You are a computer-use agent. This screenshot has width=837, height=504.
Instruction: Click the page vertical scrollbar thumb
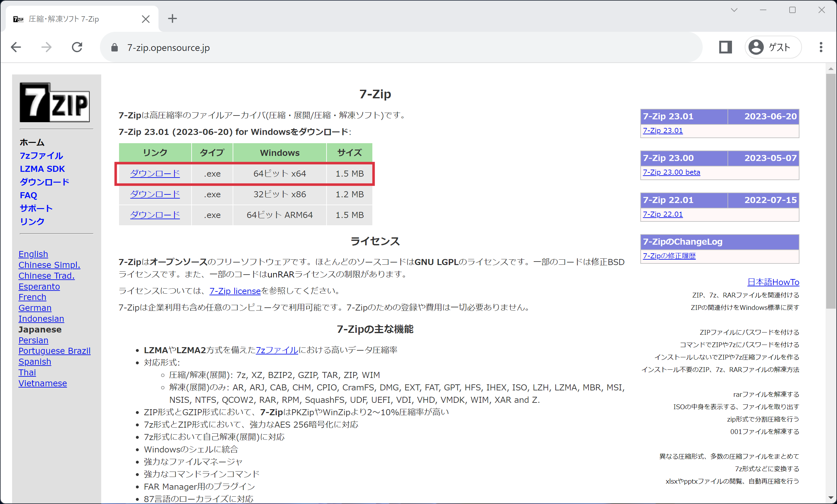(x=831, y=191)
